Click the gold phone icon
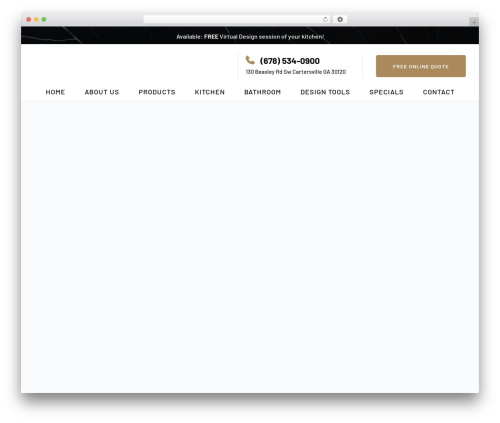This screenshot has height=423, width=500. coord(250,60)
